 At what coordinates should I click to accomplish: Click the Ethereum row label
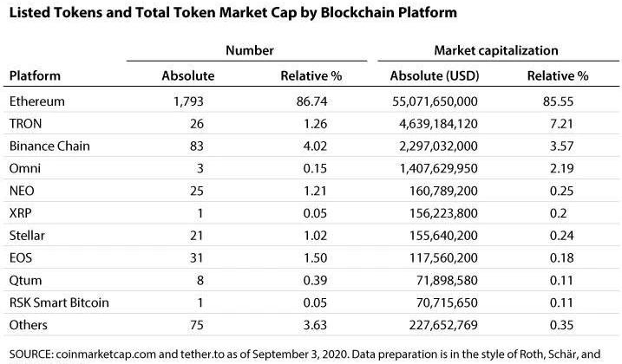[37, 101]
